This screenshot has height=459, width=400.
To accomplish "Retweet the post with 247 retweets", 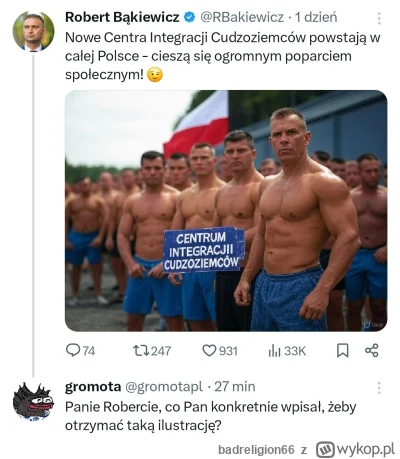I will [152, 351].
